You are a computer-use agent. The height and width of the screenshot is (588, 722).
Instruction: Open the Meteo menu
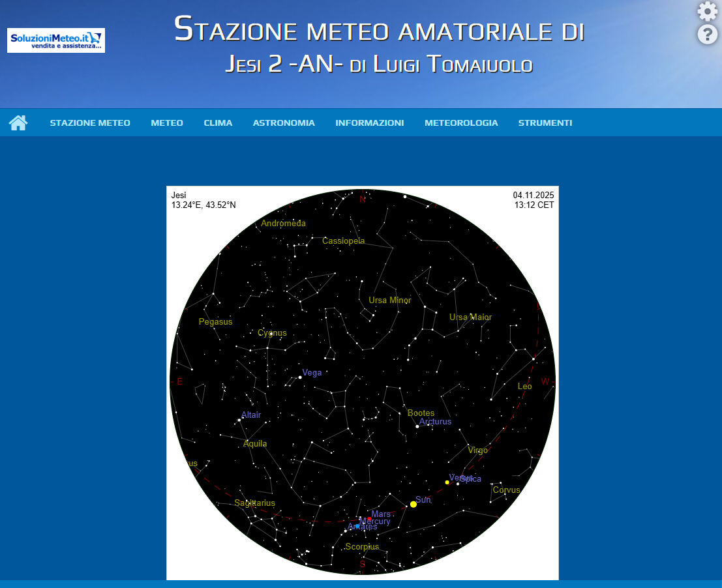coord(167,123)
